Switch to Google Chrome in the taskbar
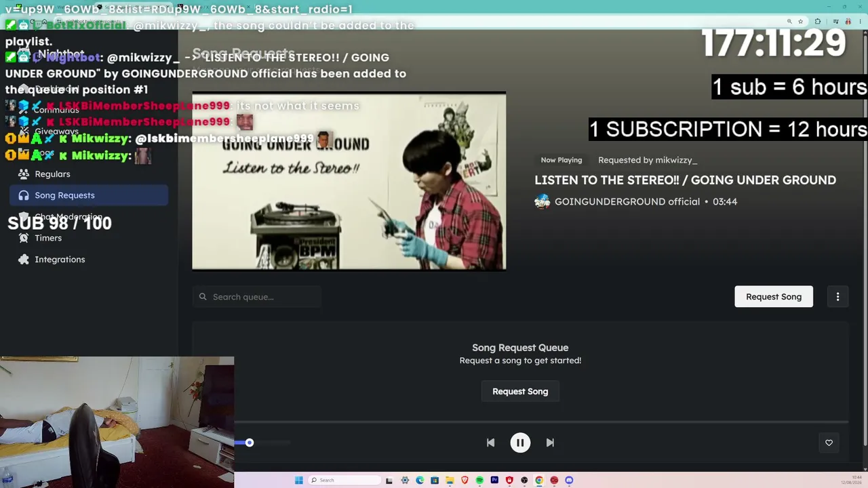Viewport: 868px width, 488px height. point(539,481)
